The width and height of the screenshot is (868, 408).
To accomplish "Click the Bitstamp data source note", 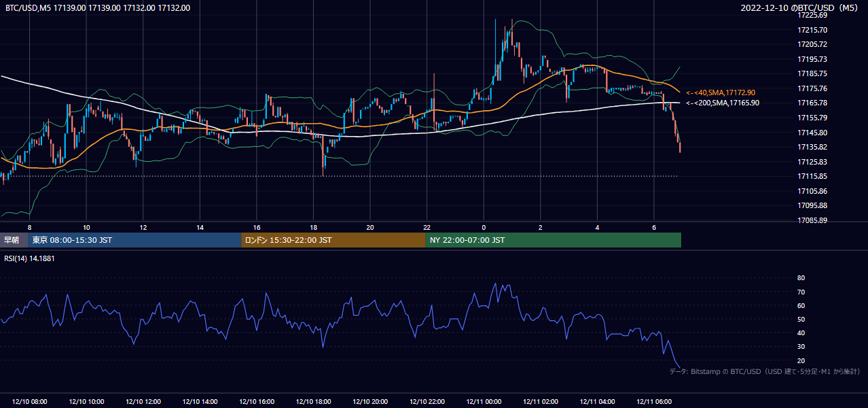I will click(765, 371).
